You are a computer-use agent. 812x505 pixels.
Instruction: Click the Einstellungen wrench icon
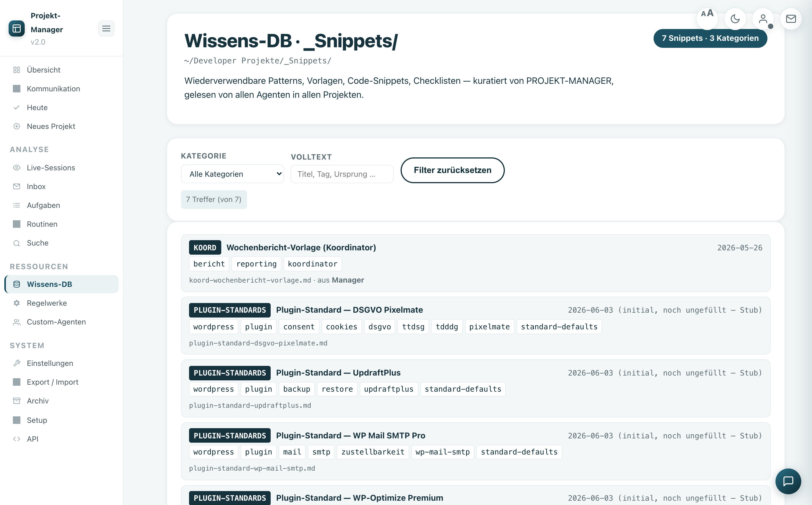pyautogui.click(x=17, y=363)
